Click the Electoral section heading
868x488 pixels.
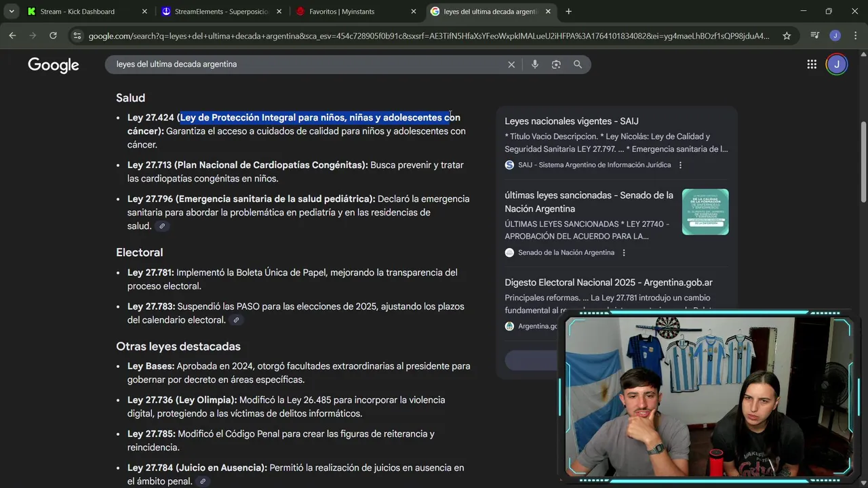[140, 253]
